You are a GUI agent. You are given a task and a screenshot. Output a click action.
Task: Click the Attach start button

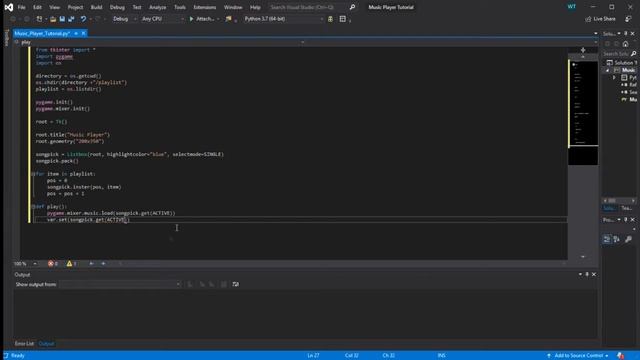coord(202,19)
